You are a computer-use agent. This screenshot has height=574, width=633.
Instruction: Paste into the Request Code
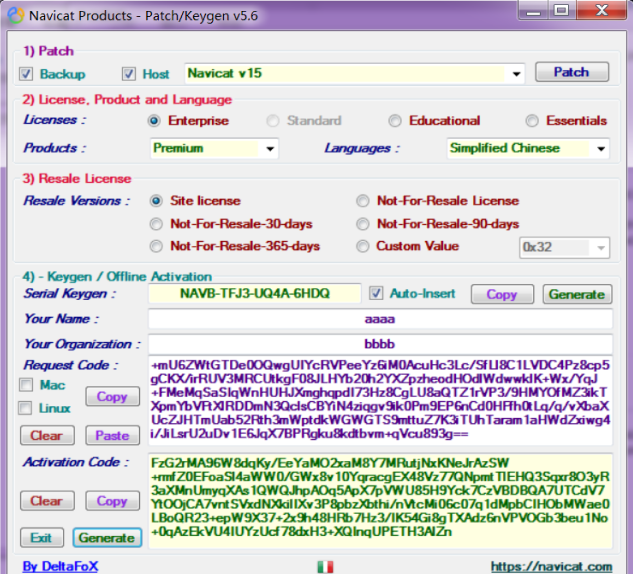112,435
